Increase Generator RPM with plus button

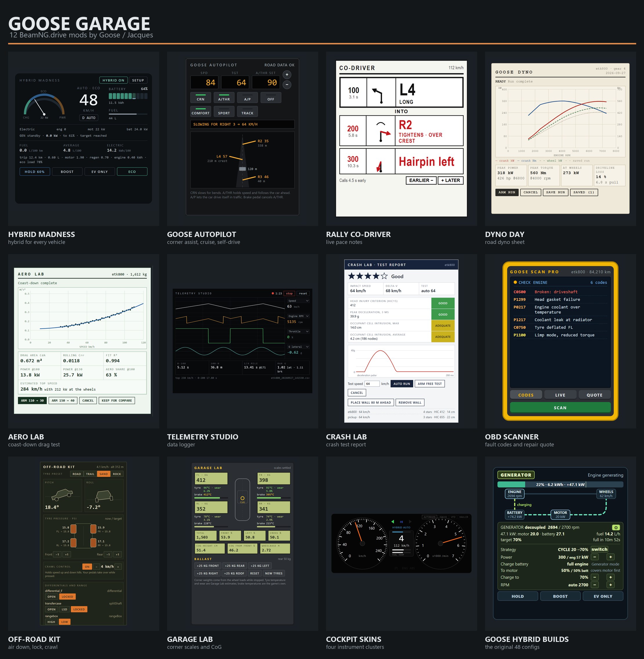click(611, 585)
